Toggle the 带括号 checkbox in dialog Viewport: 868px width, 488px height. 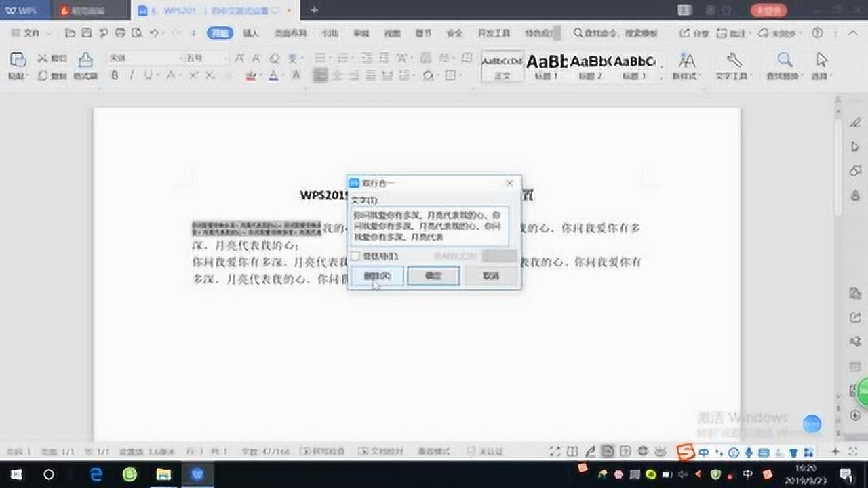coord(355,256)
